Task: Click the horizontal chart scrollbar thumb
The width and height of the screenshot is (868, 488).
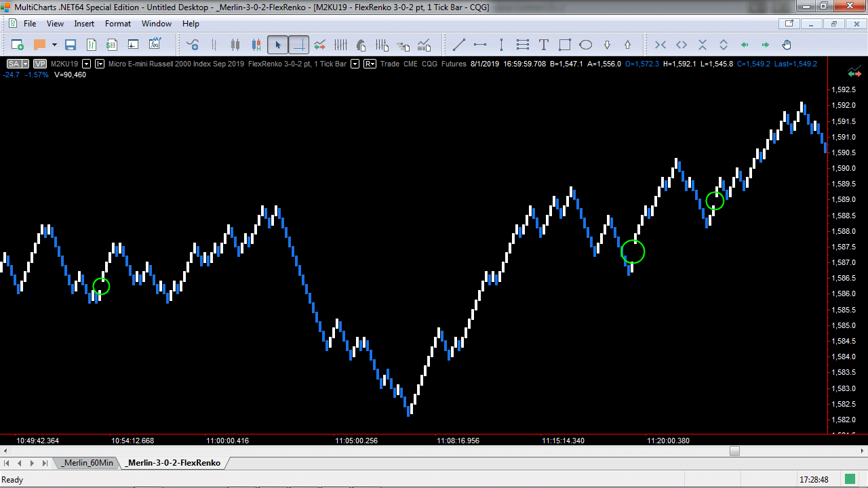Action: click(x=734, y=451)
